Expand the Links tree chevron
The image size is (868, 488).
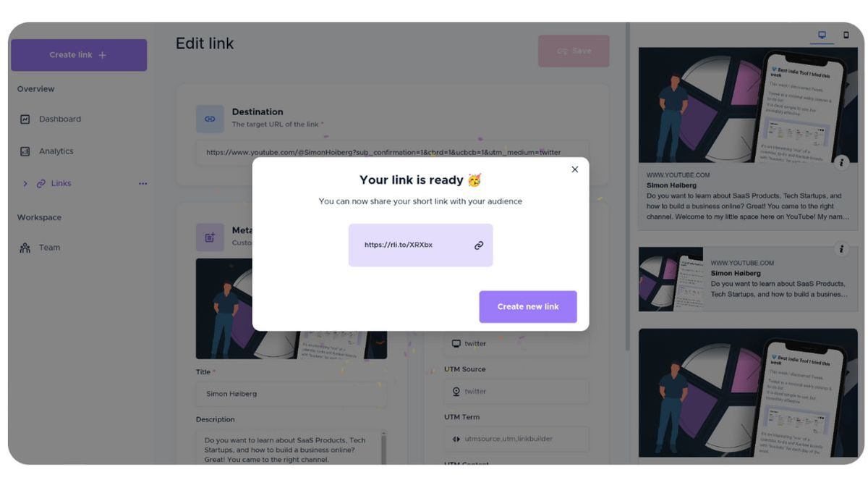point(25,184)
